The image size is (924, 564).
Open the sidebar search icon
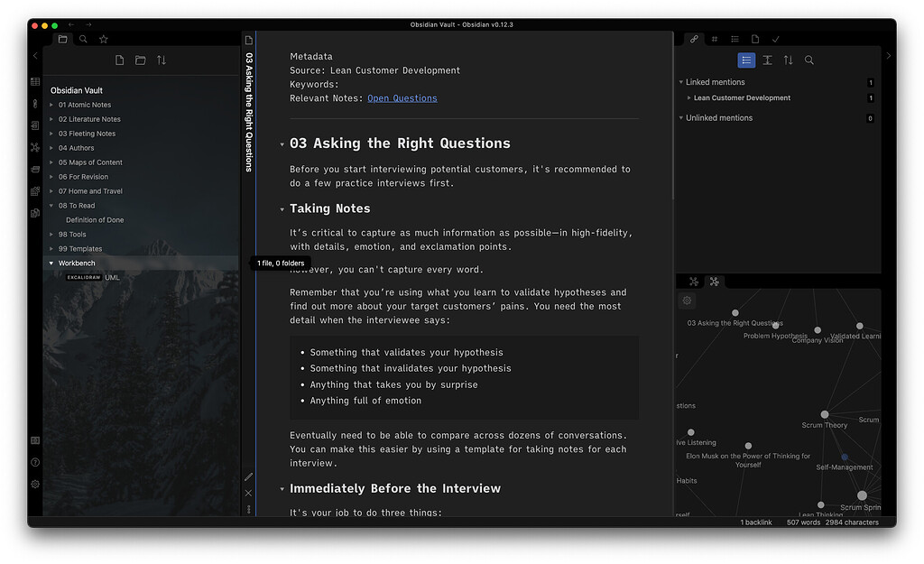[81, 39]
